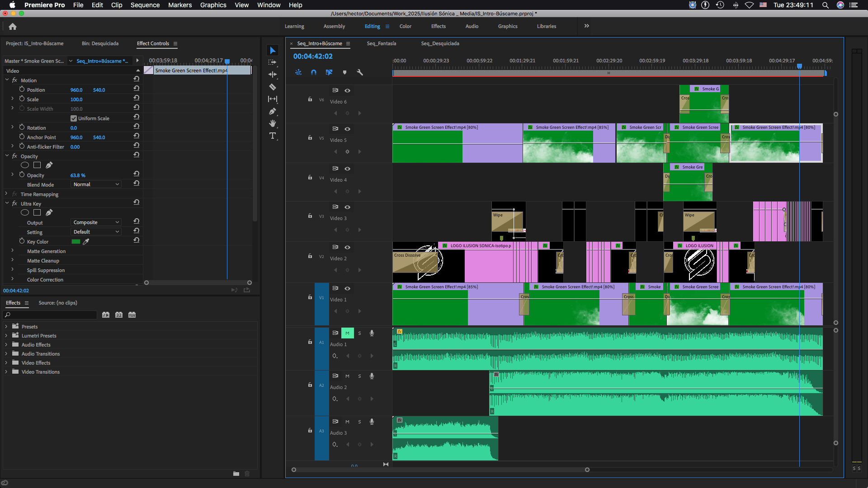
Task: Click green Key Color swatch
Action: tap(76, 242)
